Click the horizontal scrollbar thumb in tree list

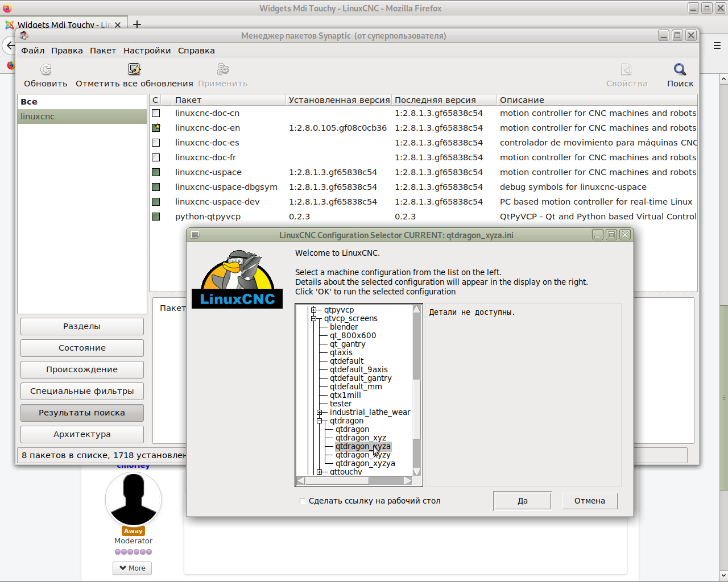pyautogui.click(x=337, y=481)
